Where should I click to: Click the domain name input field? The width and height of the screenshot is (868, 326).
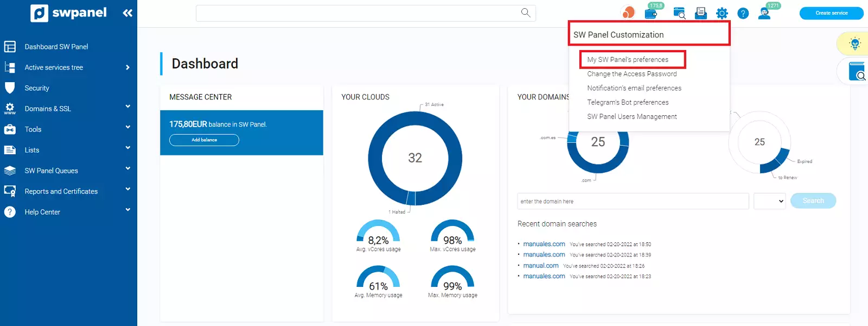point(633,201)
